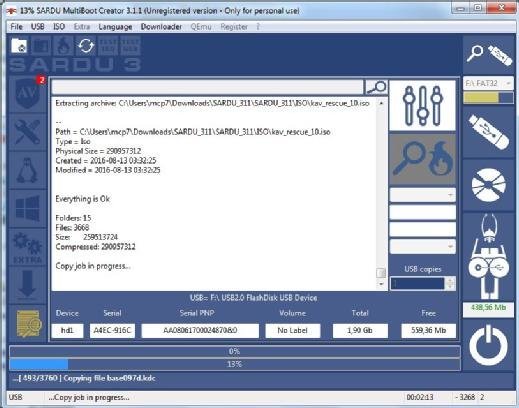Open the Windows logo category

point(27,209)
